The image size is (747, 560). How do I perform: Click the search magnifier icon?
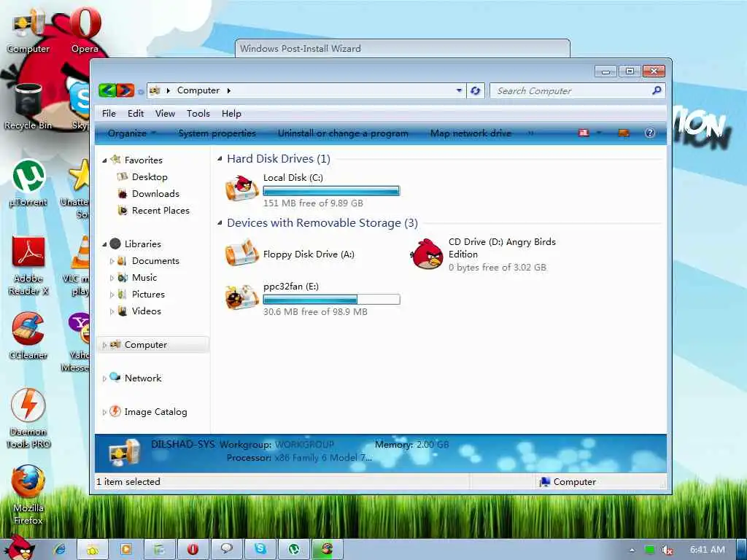[657, 90]
